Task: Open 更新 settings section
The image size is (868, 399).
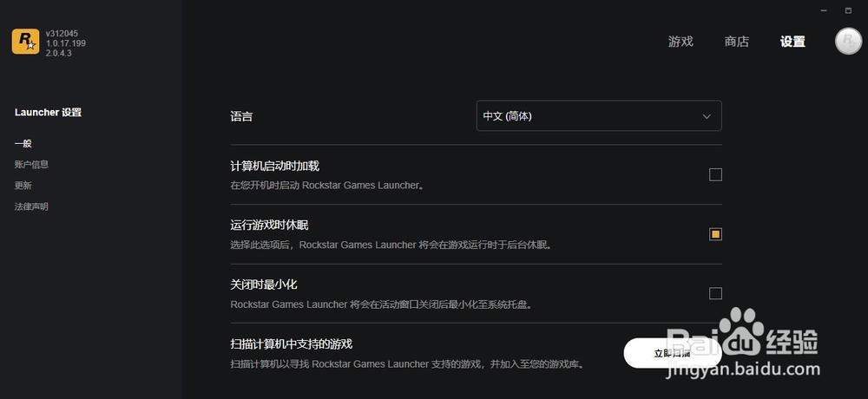Action: 23,186
